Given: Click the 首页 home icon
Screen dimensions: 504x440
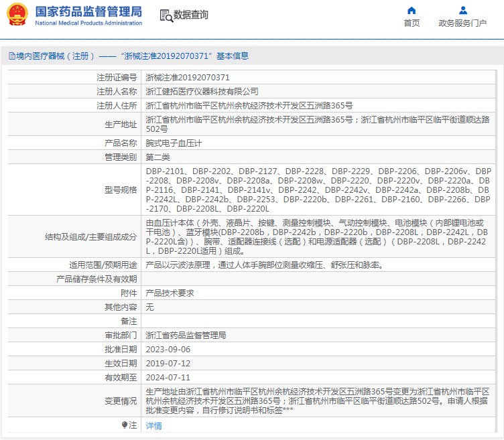Looking at the screenshot, I should click(x=412, y=11).
